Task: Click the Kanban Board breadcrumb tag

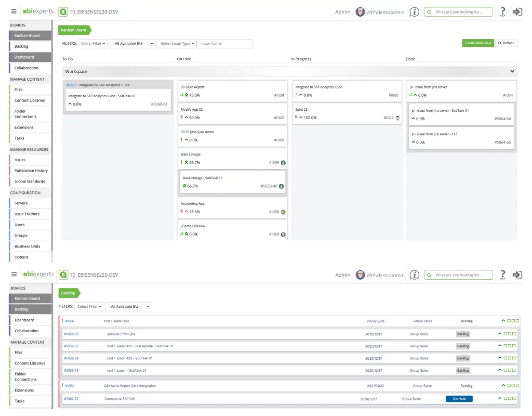Action: click(74, 30)
